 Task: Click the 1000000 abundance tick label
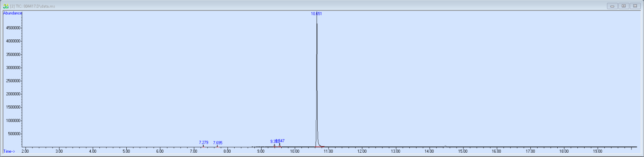(13, 121)
